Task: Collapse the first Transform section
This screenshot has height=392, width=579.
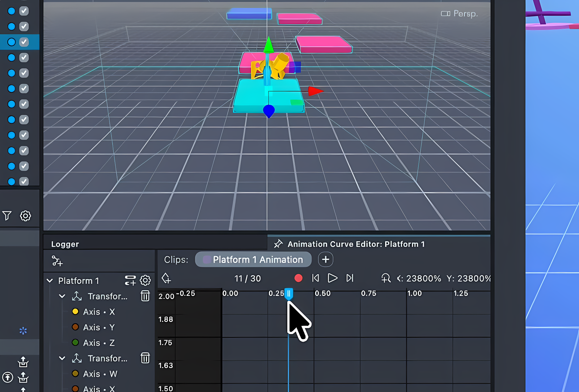Action: [x=62, y=296]
